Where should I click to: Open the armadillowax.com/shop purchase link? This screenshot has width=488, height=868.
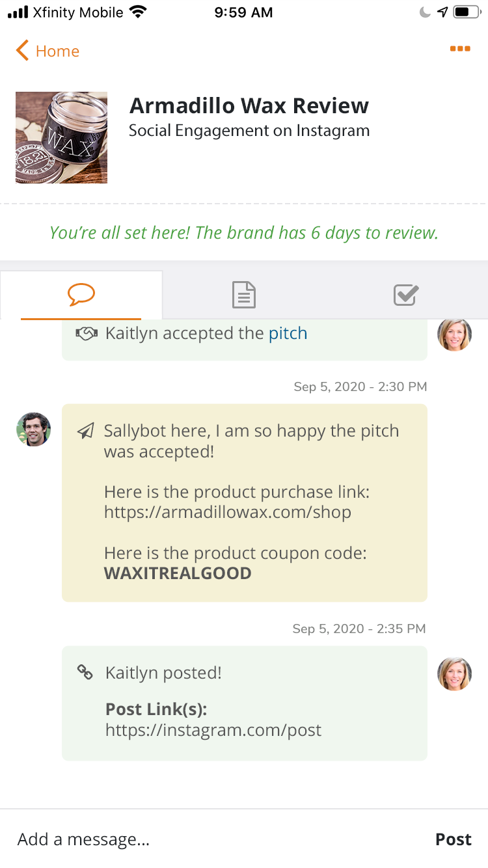[x=228, y=512]
